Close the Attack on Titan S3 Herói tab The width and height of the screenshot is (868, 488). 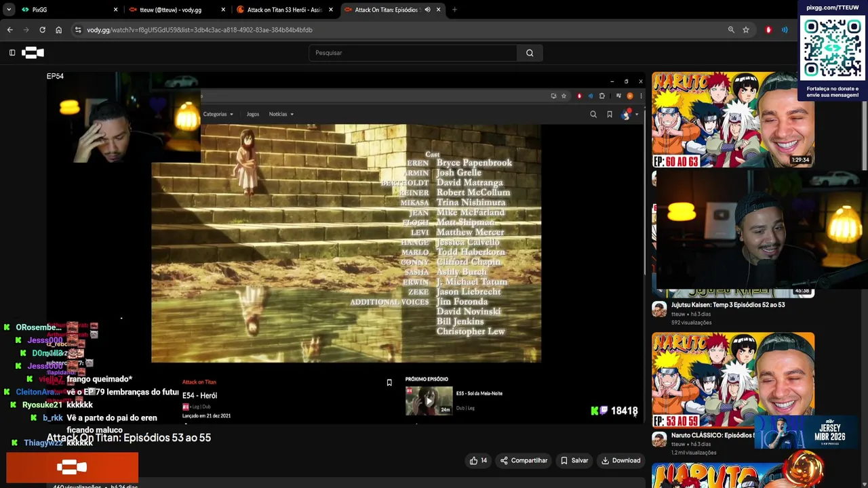[331, 9]
